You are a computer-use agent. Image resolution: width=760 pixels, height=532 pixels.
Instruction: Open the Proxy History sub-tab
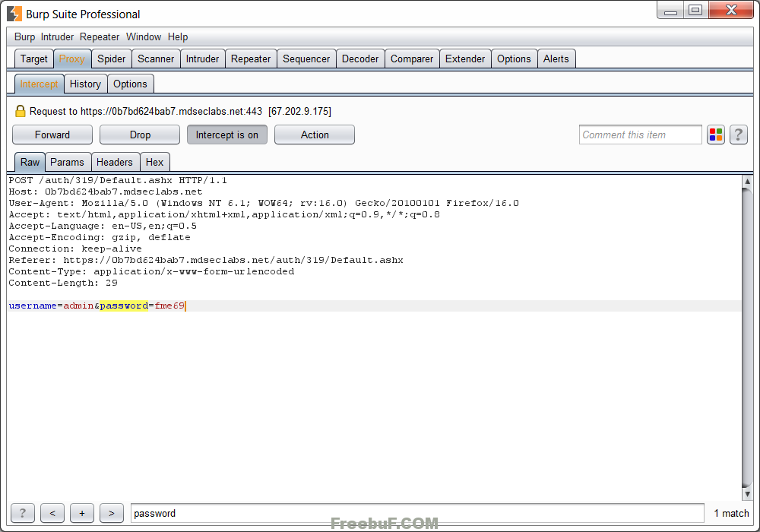85,84
